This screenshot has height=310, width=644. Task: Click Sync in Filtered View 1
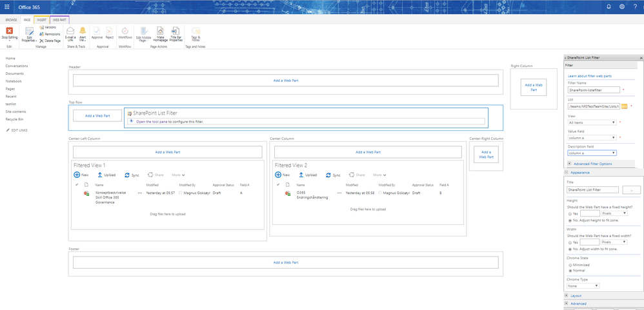pos(132,175)
